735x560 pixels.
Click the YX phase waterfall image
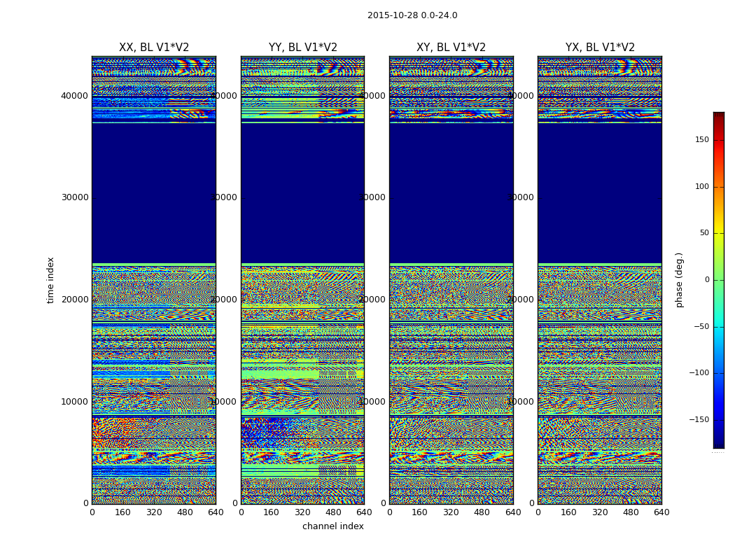600,280
